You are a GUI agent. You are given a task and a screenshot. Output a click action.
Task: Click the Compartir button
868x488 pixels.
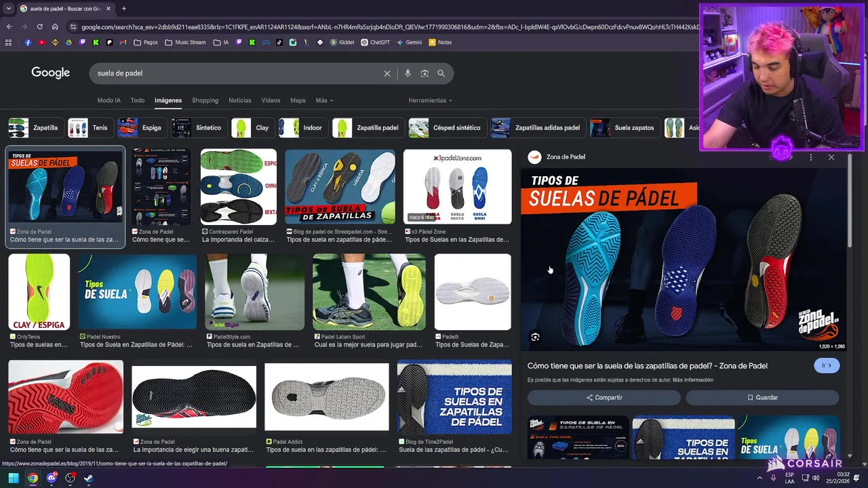[604, 397]
